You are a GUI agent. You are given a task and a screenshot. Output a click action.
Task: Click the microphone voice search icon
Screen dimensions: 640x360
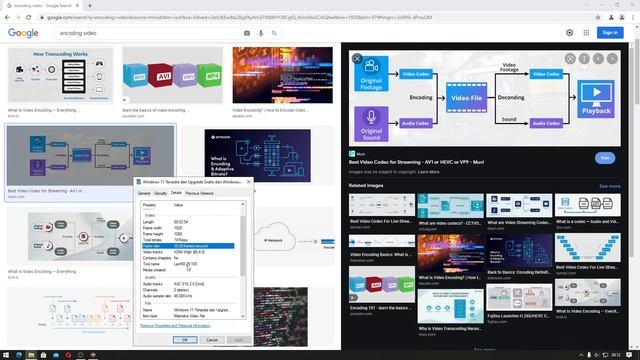(x=261, y=33)
